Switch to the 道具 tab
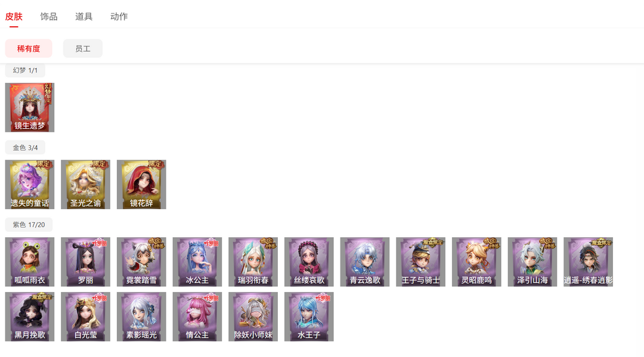The width and height of the screenshot is (644, 357). coord(84,17)
